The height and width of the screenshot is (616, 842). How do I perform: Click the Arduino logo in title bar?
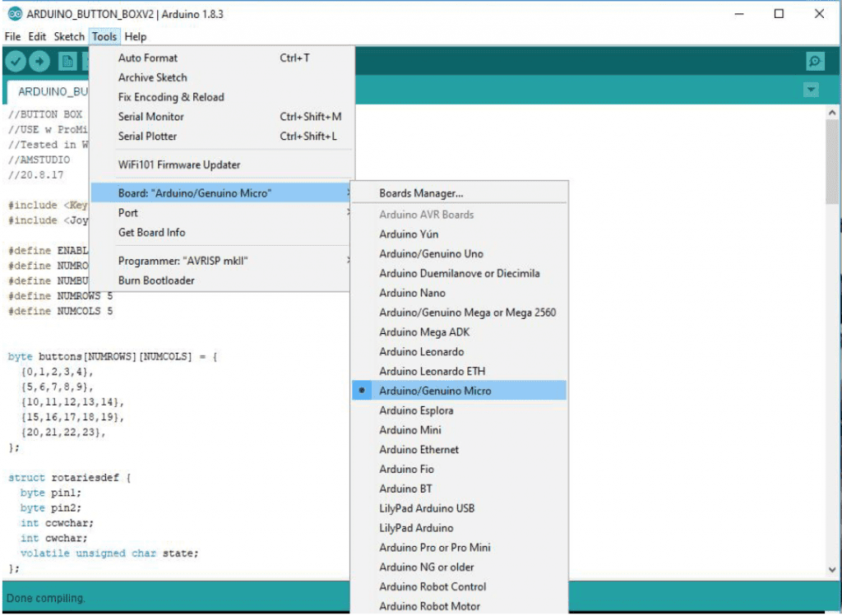14,14
